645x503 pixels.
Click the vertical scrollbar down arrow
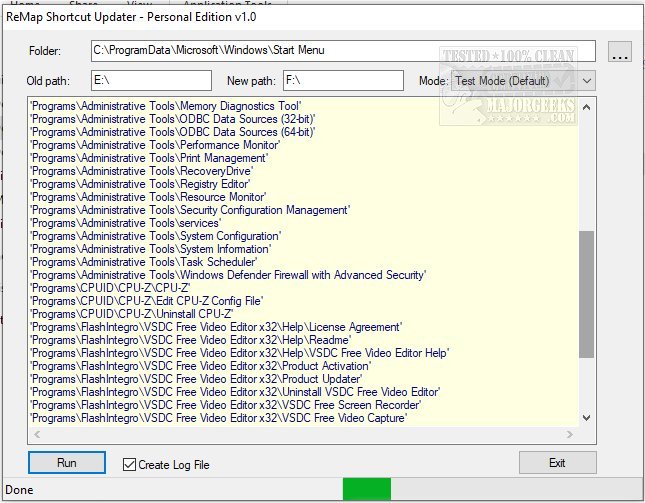pos(587,418)
